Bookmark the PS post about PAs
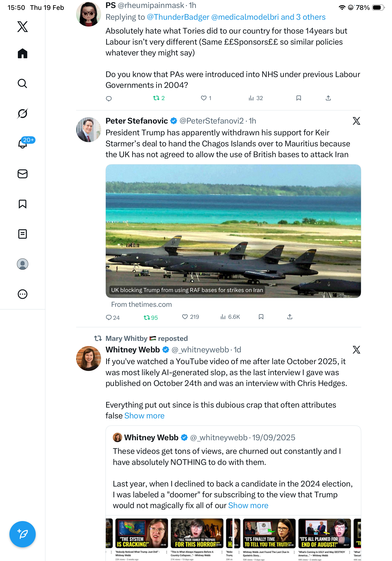392x561 pixels. pyautogui.click(x=298, y=98)
